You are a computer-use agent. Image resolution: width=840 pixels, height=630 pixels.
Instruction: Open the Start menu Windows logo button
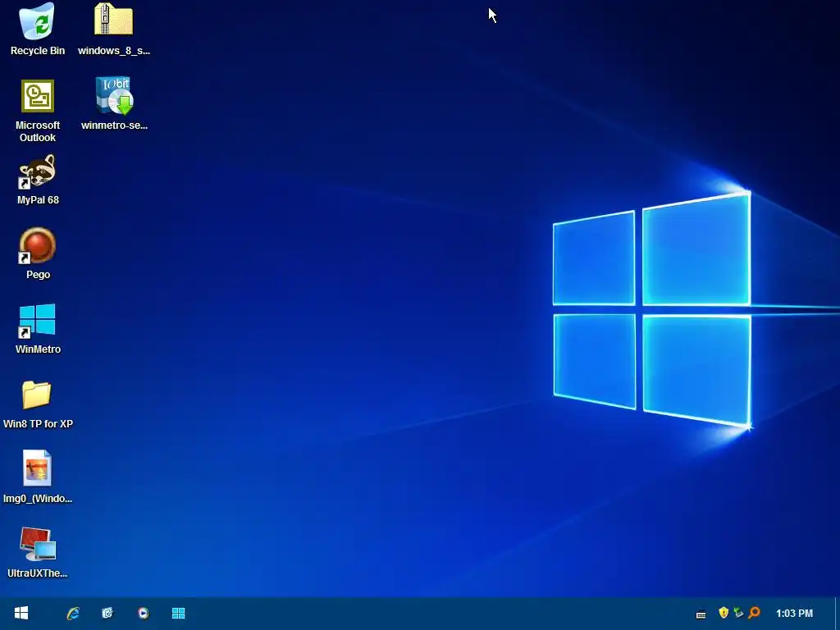tap(21, 613)
